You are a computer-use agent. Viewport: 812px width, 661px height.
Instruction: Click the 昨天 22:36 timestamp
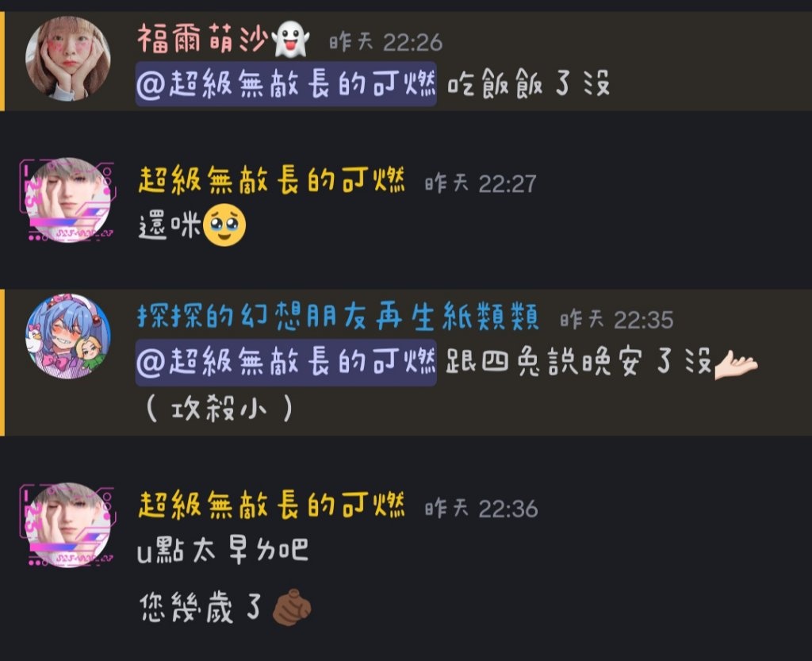[481, 509]
